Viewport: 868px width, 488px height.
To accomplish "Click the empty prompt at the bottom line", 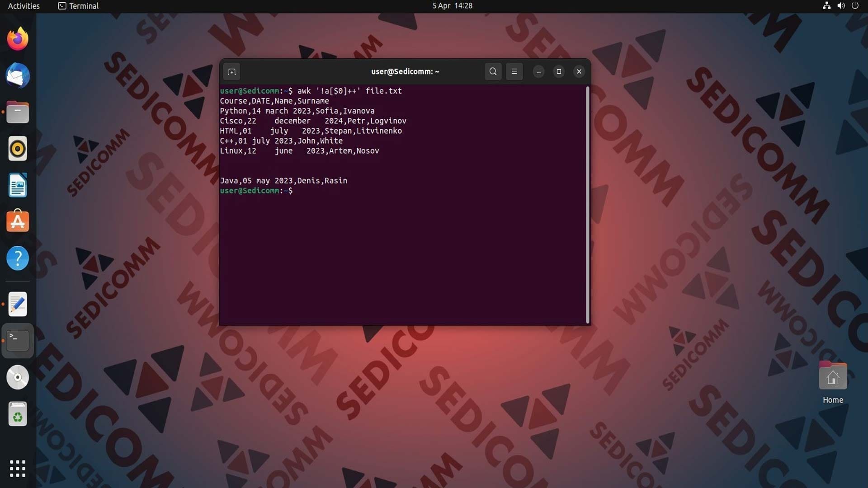I will click(256, 191).
